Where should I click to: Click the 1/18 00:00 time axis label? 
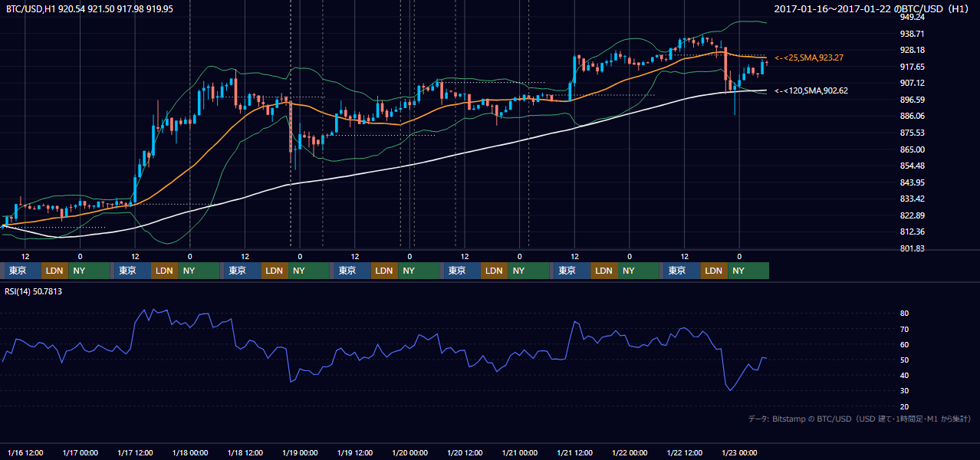tap(190, 452)
